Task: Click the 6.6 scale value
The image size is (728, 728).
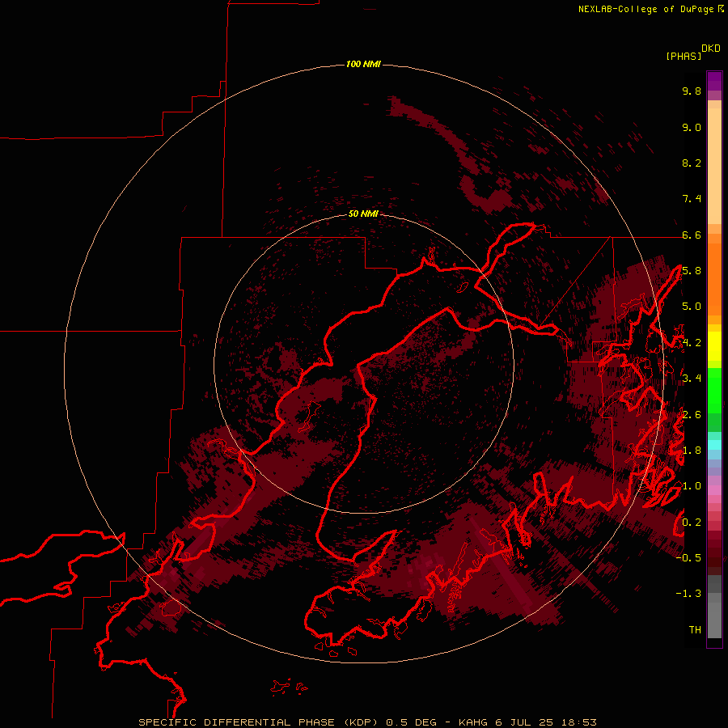Action: click(x=692, y=235)
